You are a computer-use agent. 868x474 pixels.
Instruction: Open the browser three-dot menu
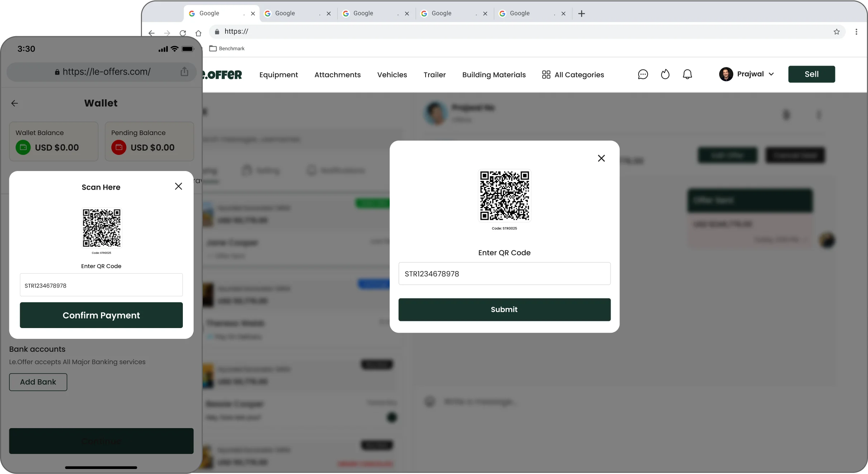856,32
